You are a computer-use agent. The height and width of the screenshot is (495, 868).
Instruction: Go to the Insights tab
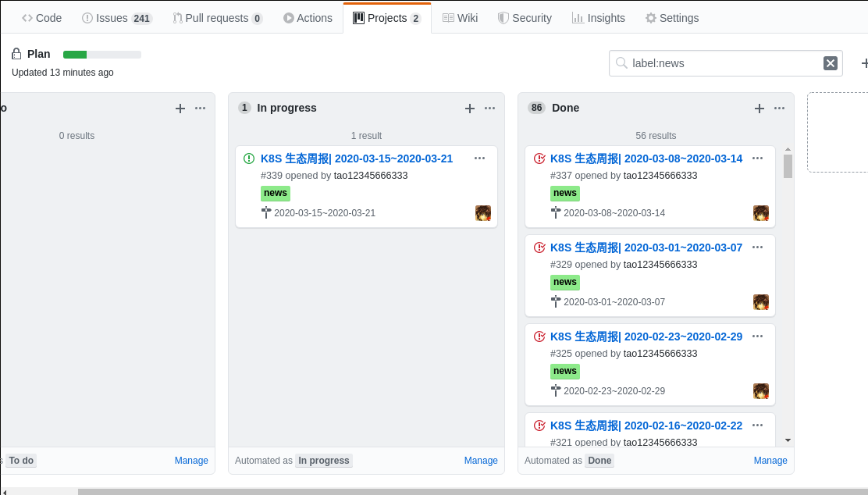599,18
